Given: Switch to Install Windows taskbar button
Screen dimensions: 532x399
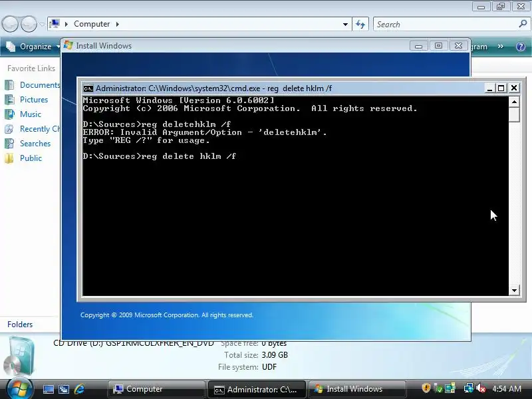Looking at the screenshot, I should 357,389.
